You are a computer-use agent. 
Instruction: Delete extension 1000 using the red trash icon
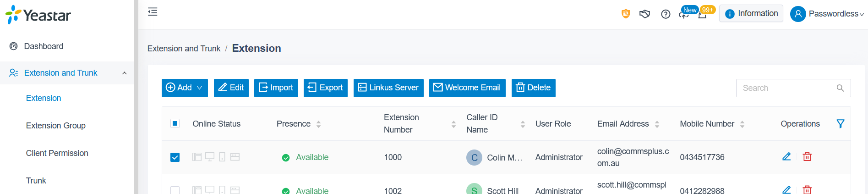pos(807,157)
